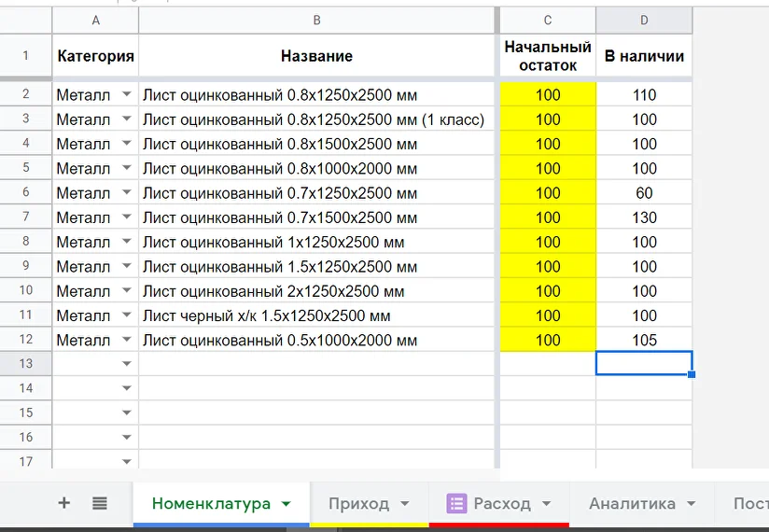Select row 1 header number
The height and width of the screenshot is (532, 769).
pyautogui.click(x=25, y=55)
